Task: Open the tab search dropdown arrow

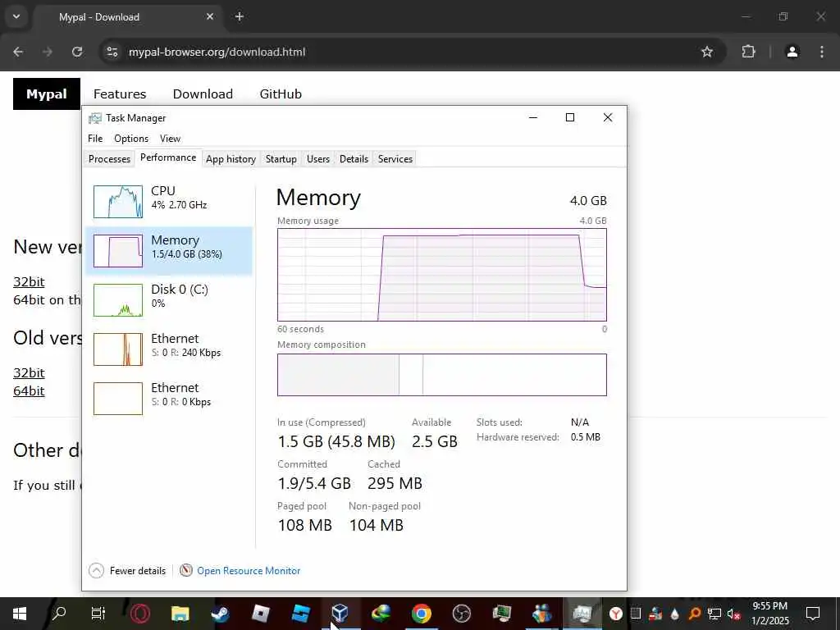Action: pos(16,16)
